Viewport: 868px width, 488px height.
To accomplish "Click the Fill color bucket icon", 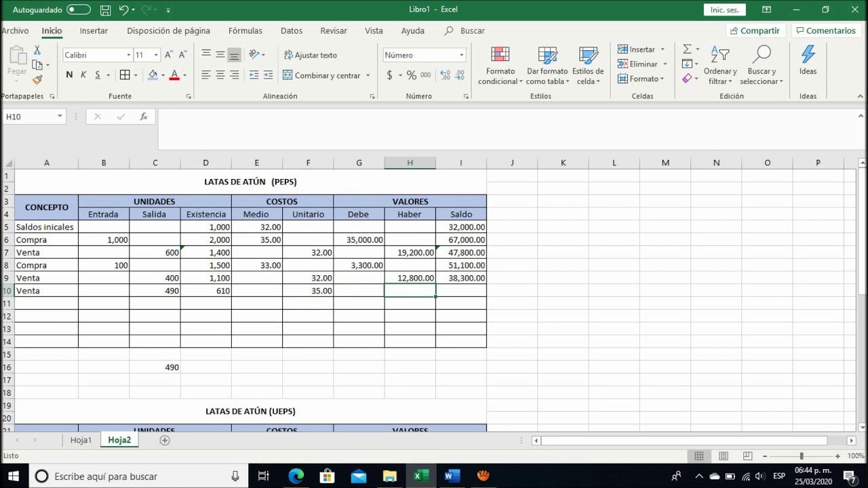I will coord(153,75).
